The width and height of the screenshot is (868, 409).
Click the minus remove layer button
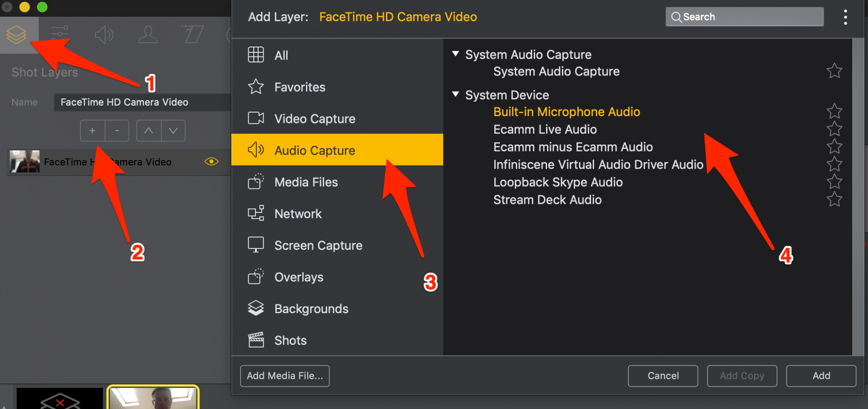point(117,131)
